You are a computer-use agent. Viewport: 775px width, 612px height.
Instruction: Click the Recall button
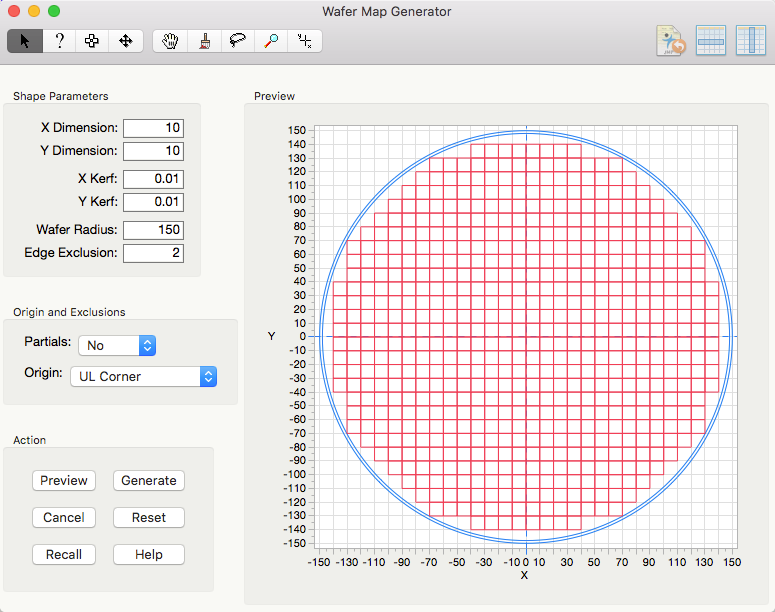pyautogui.click(x=64, y=555)
